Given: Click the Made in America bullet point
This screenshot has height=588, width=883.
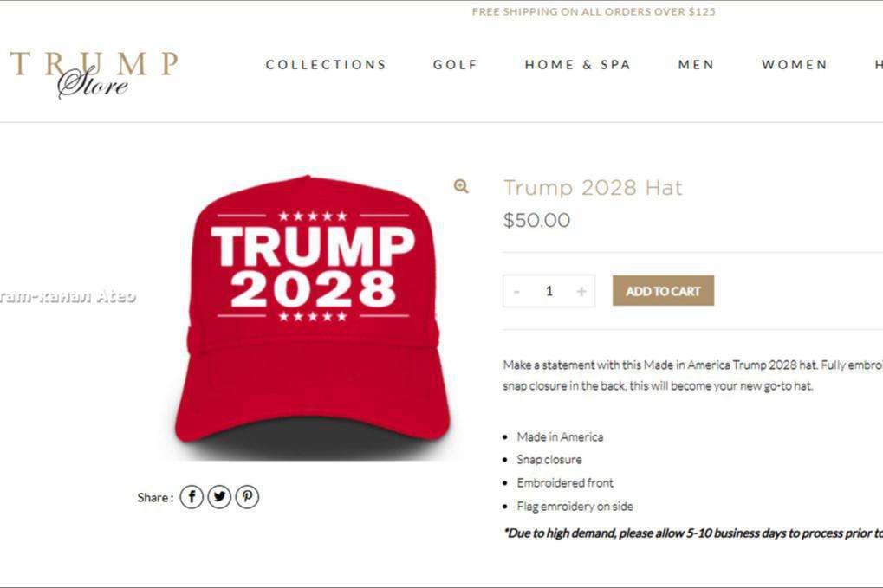Looking at the screenshot, I should coord(560,436).
